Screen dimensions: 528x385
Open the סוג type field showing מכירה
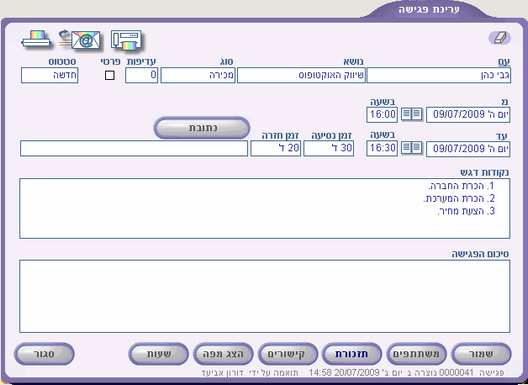pyautogui.click(x=198, y=75)
